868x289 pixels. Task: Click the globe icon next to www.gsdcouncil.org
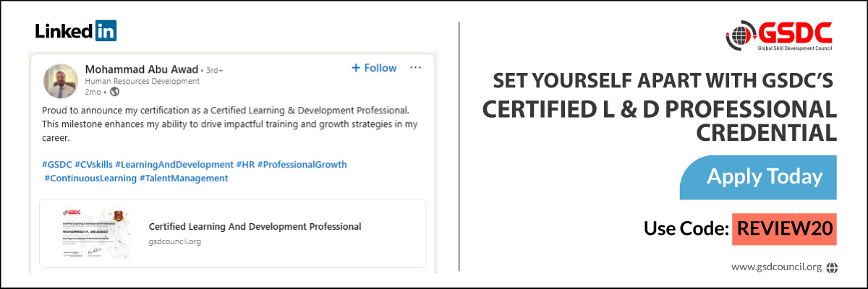coord(832,267)
